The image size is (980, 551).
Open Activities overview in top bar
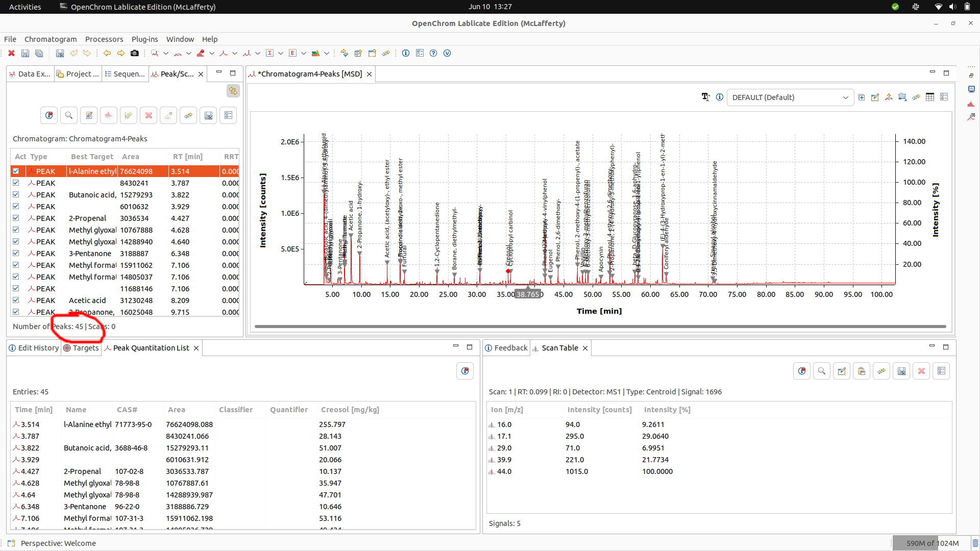click(x=25, y=7)
